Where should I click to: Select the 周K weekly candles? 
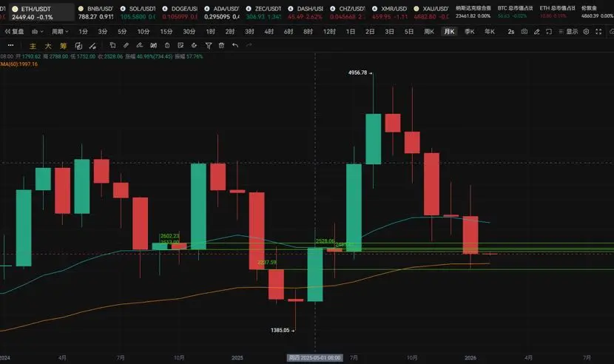click(429, 31)
